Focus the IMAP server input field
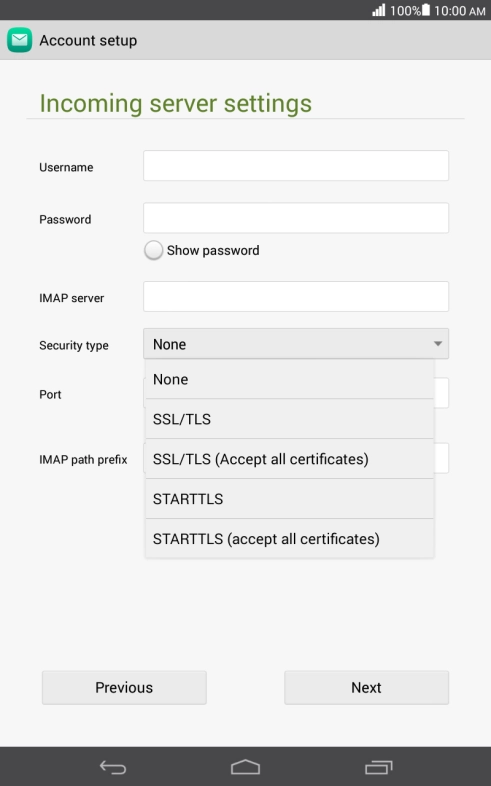This screenshot has height=786, width=491. [296, 297]
